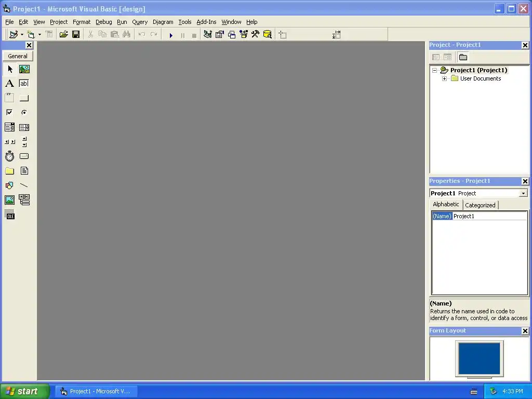Open the File menu
The height and width of the screenshot is (399, 532).
(9, 22)
